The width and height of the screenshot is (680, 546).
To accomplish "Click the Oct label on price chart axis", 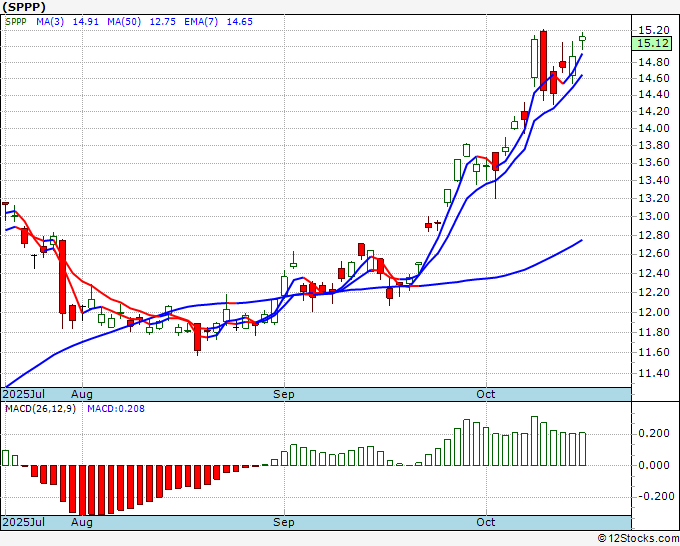I will [x=486, y=394].
